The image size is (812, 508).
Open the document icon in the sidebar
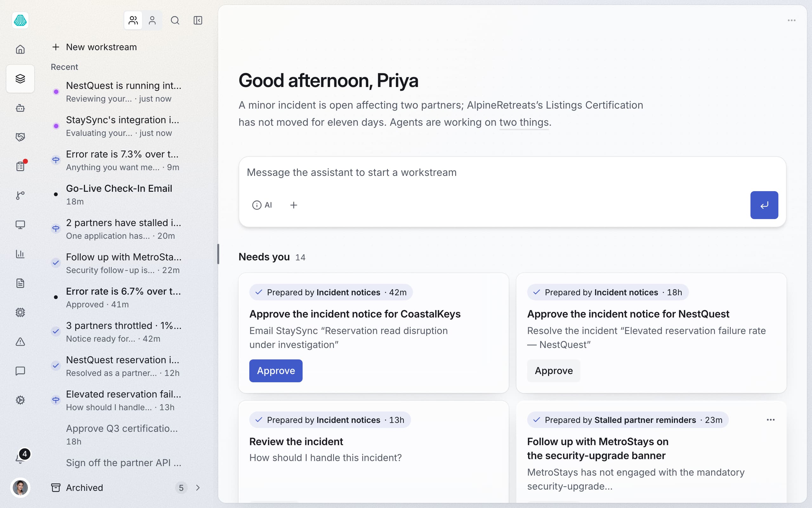[20, 283]
